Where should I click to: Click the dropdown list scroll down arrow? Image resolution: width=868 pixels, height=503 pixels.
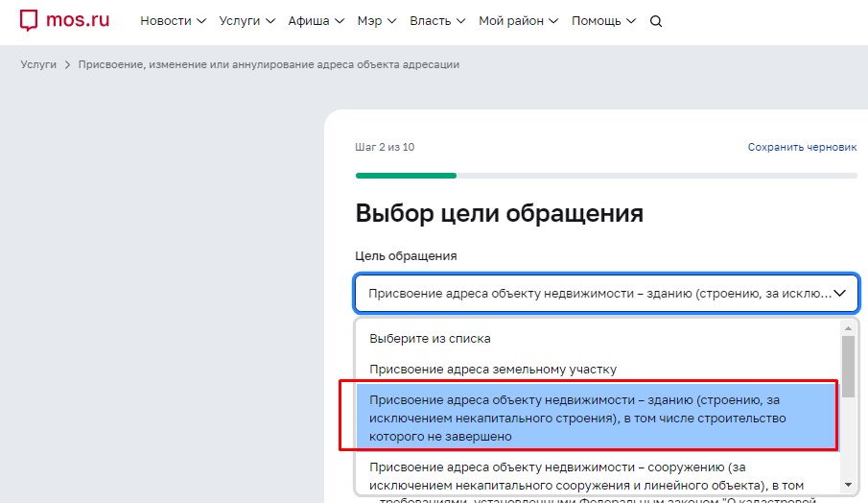(x=848, y=485)
